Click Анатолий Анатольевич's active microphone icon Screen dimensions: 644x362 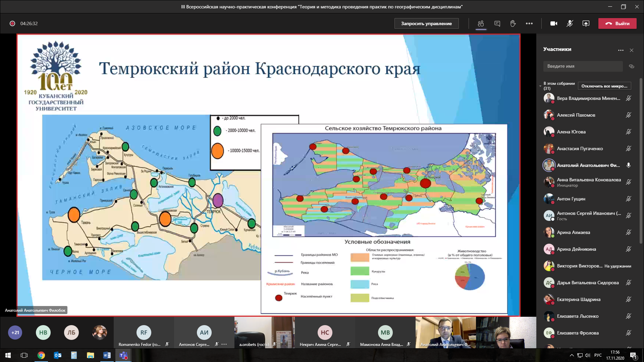629,165
